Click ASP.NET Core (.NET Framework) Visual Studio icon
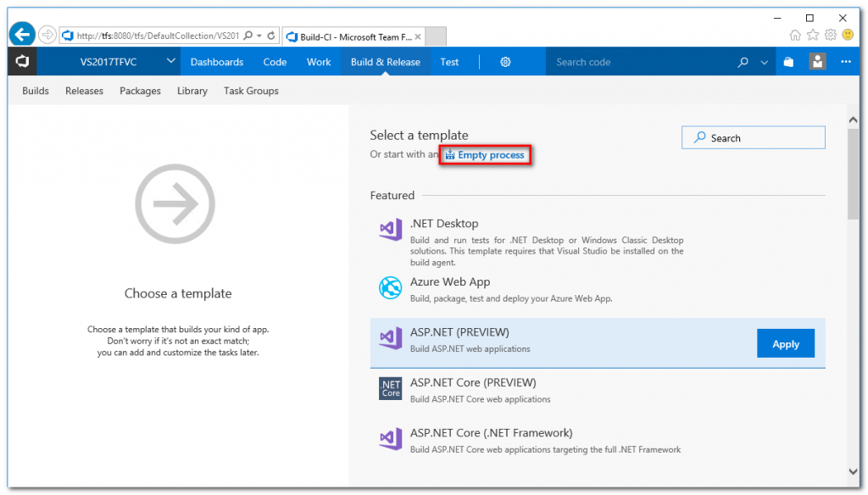Viewport: 868px width, 495px height. (x=390, y=439)
